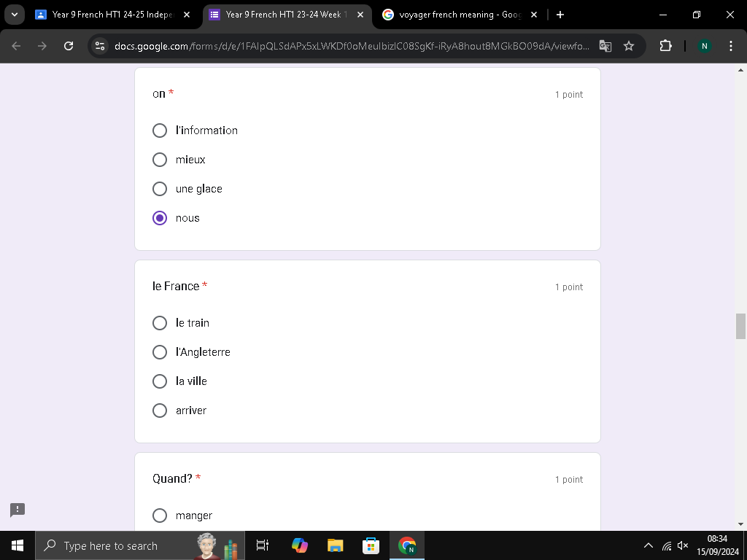The width and height of the screenshot is (747, 560).
Task: Open the tab search dropdown arrow
Action: click(x=15, y=15)
